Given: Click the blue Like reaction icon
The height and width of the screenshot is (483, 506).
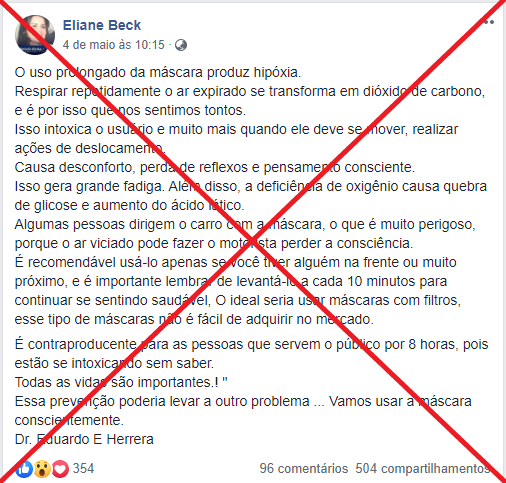Looking at the screenshot, I should click(24, 469).
